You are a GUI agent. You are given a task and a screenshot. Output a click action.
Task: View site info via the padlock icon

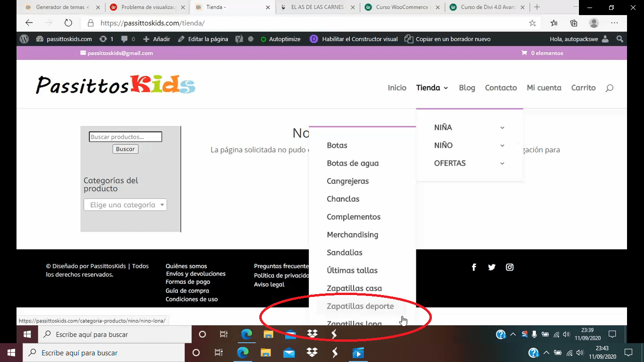click(x=90, y=23)
